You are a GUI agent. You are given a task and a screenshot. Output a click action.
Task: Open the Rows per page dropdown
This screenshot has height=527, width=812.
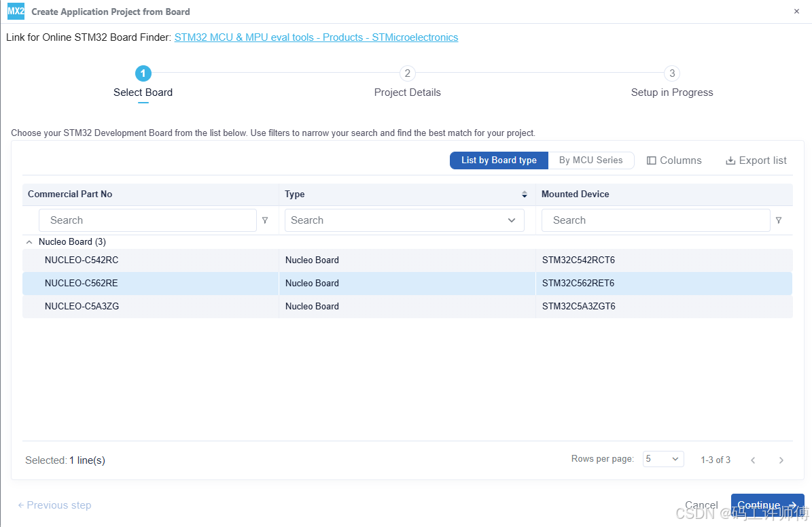coord(663,459)
